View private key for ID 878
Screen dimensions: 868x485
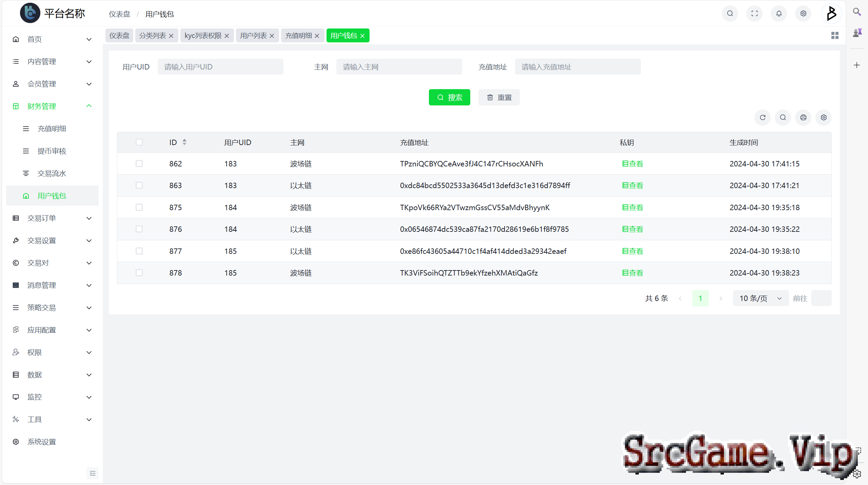[632, 273]
